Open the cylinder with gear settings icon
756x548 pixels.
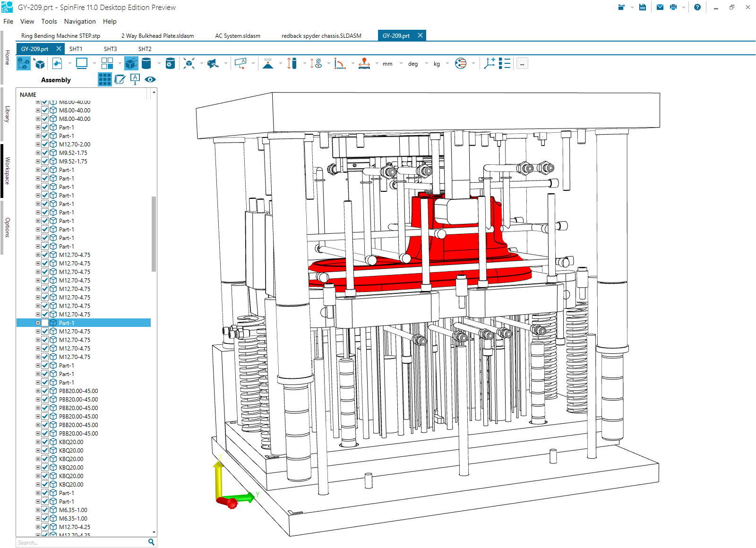(171, 63)
